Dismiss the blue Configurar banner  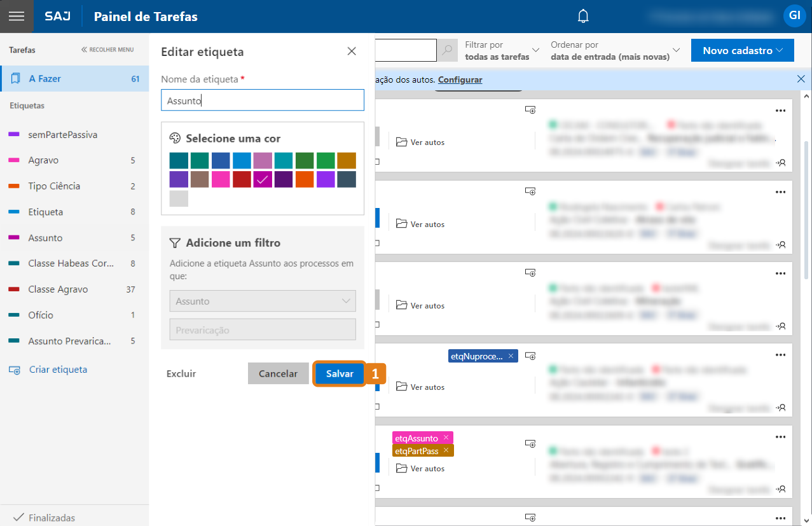pyautogui.click(x=801, y=79)
